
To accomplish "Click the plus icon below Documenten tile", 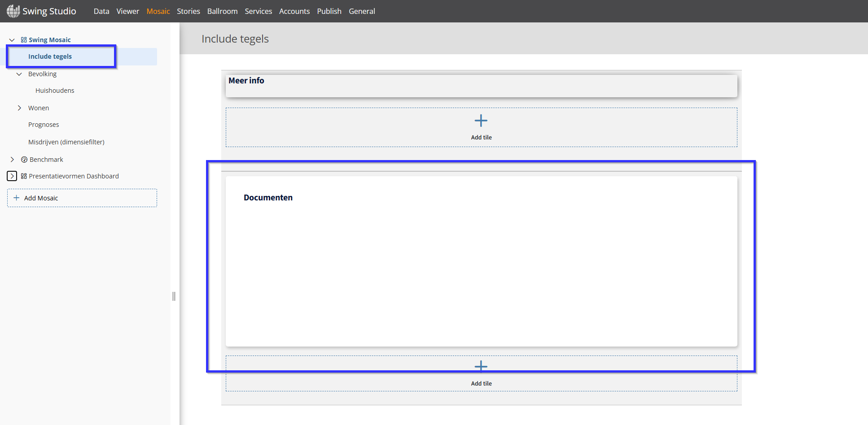I will coord(481,367).
